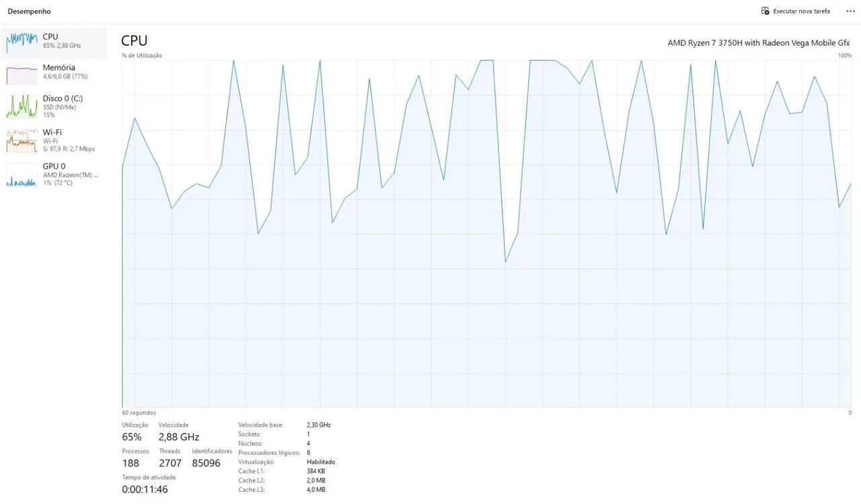The width and height of the screenshot is (861, 504).
Task: Click the Utilização 65% value
Action: click(132, 437)
